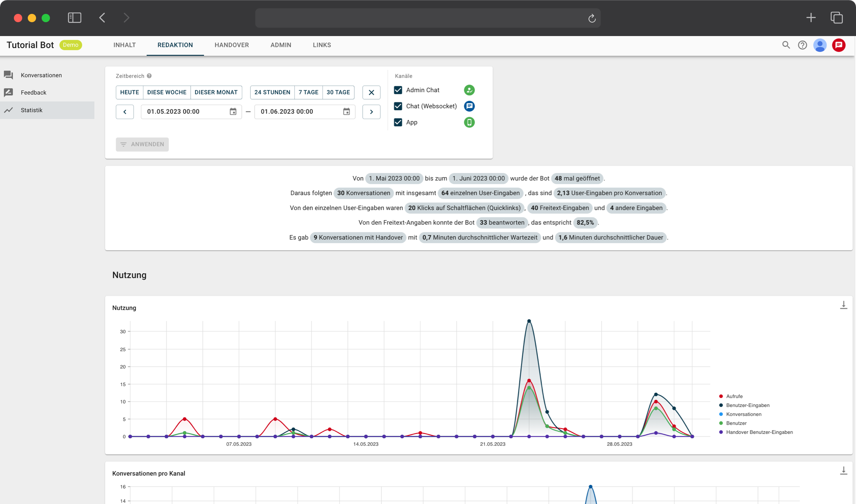856x504 pixels.
Task: Click the Statistik sidebar icon
Action: pyautogui.click(x=8, y=110)
